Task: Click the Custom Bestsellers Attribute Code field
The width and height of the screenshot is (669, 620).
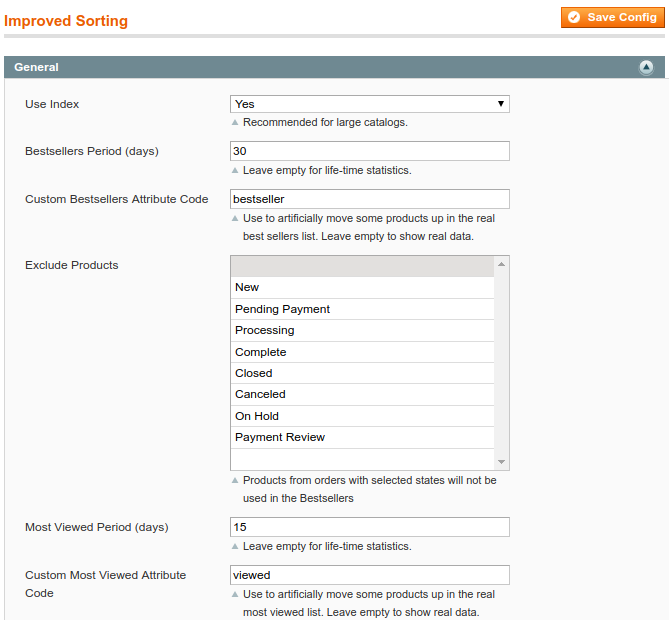Action: coord(370,199)
